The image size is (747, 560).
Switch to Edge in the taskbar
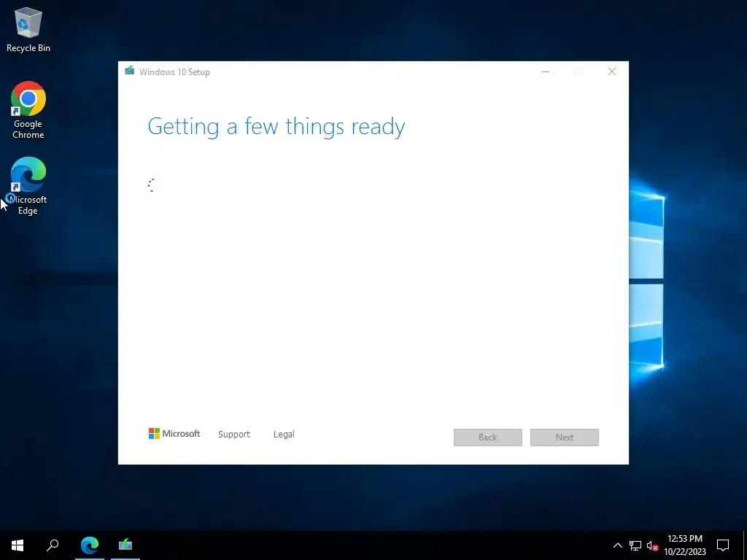(x=90, y=545)
